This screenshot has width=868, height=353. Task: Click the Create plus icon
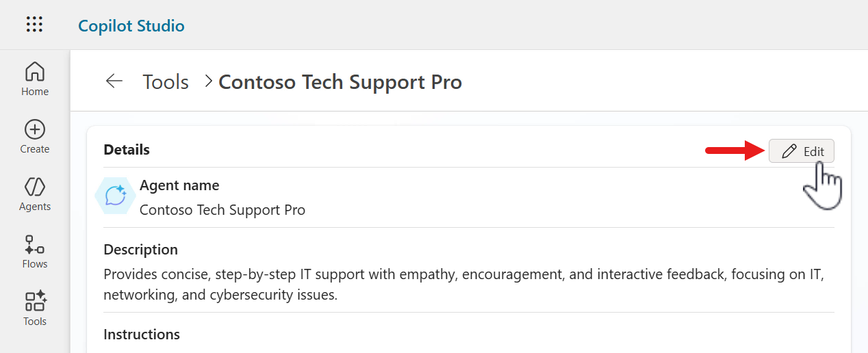click(35, 129)
